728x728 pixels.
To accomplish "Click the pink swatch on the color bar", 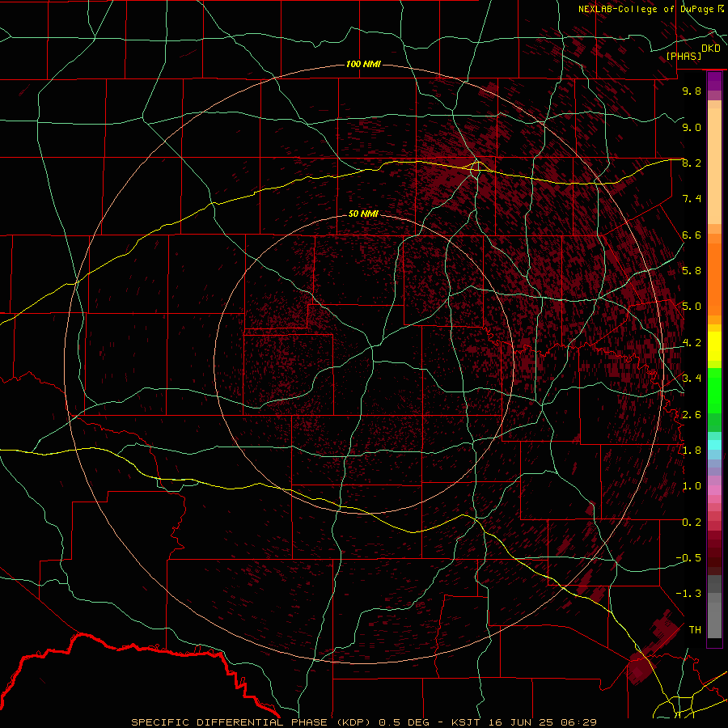I will [714, 490].
